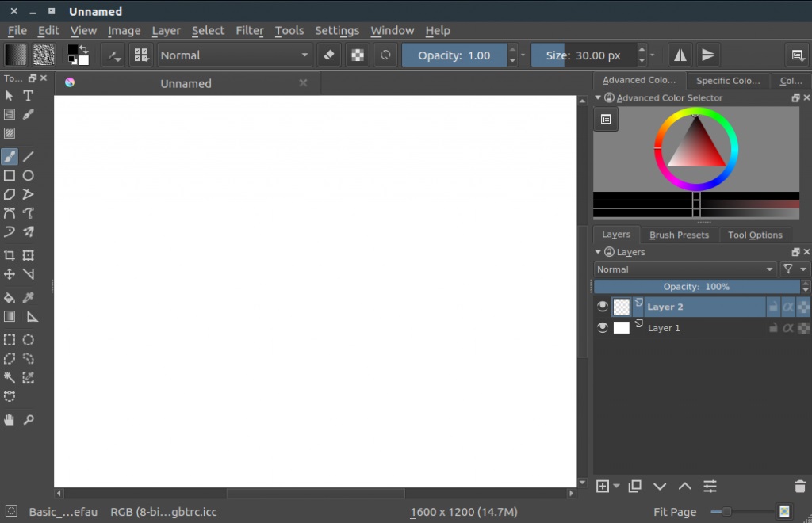Screen dimensions: 812x523
Task: Switch to the Tool Options tab
Action: (x=755, y=235)
